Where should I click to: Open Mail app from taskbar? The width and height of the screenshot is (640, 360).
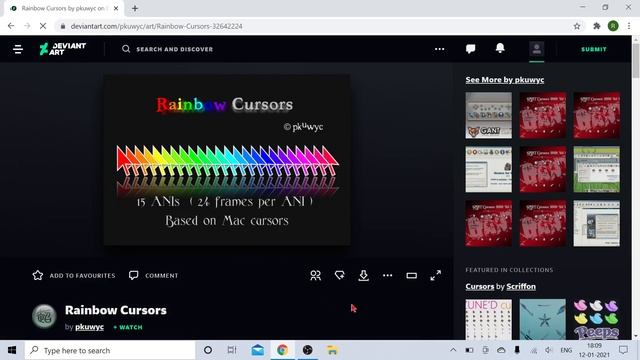(258, 350)
